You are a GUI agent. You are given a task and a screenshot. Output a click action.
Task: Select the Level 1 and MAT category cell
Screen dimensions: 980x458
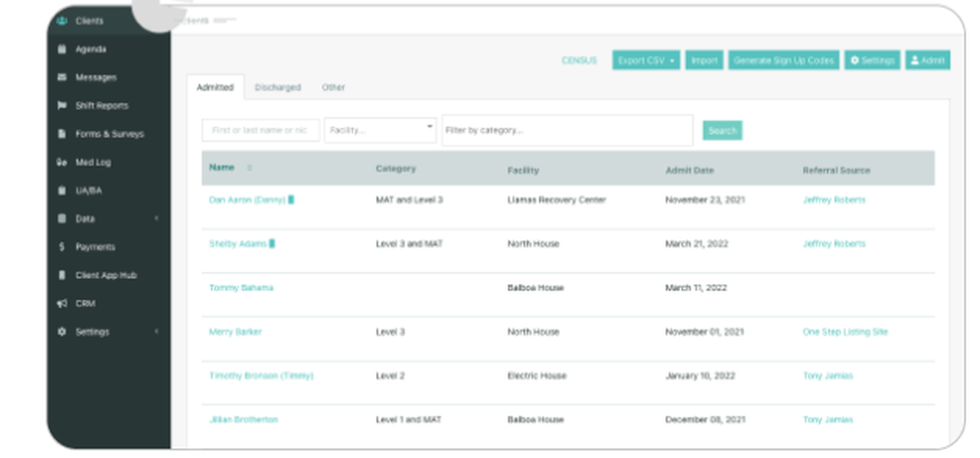409,419
